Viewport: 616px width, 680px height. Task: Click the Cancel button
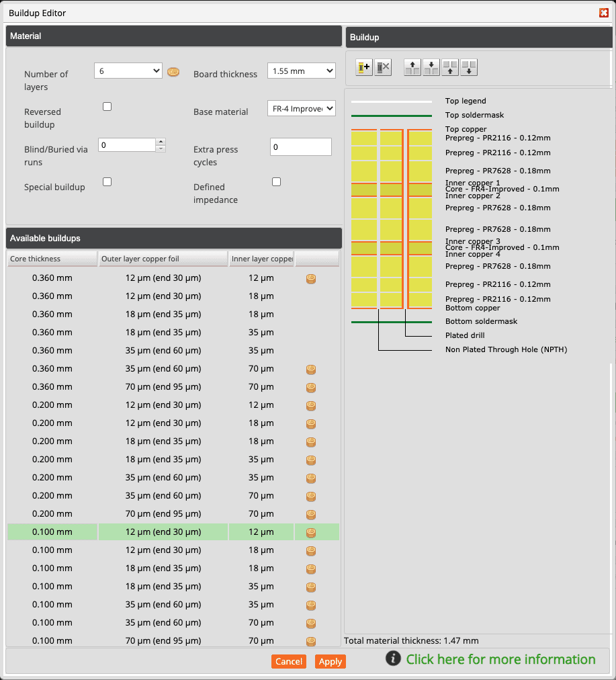coord(289,661)
